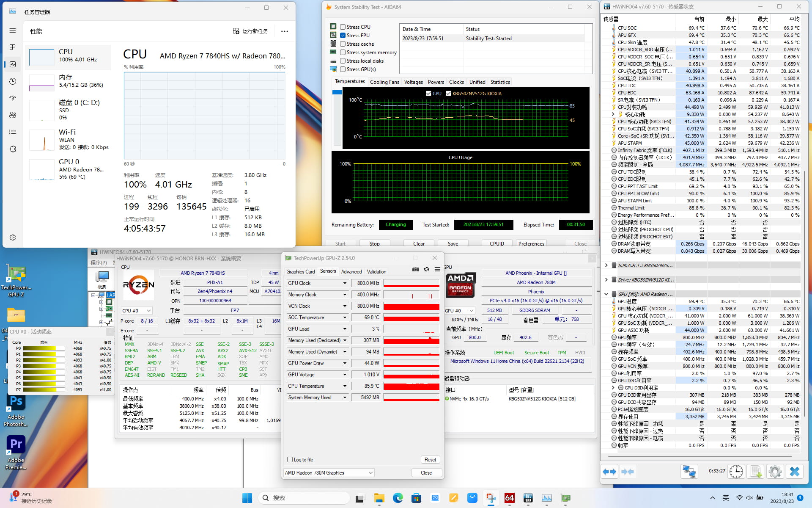The height and width of the screenshot is (508, 812).
Task: Open Details list icon in Task Manager sidebar
Action: (x=13, y=132)
